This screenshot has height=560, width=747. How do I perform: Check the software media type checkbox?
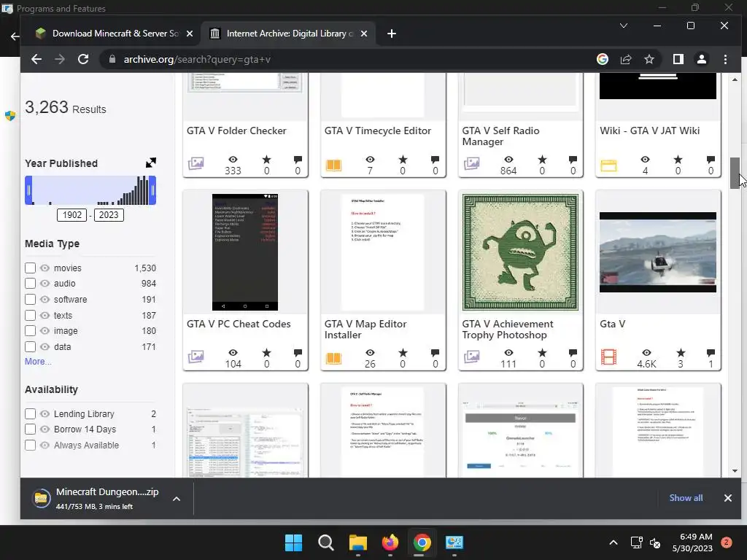30,300
